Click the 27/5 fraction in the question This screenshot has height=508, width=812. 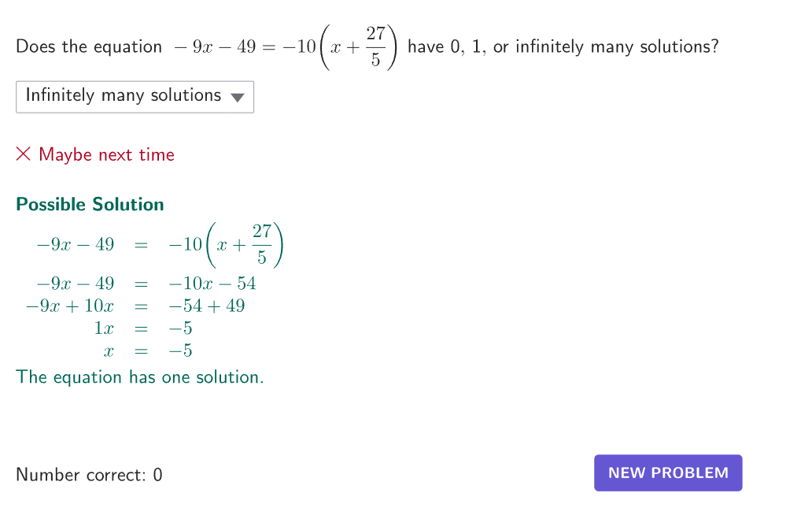click(x=375, y=46)
